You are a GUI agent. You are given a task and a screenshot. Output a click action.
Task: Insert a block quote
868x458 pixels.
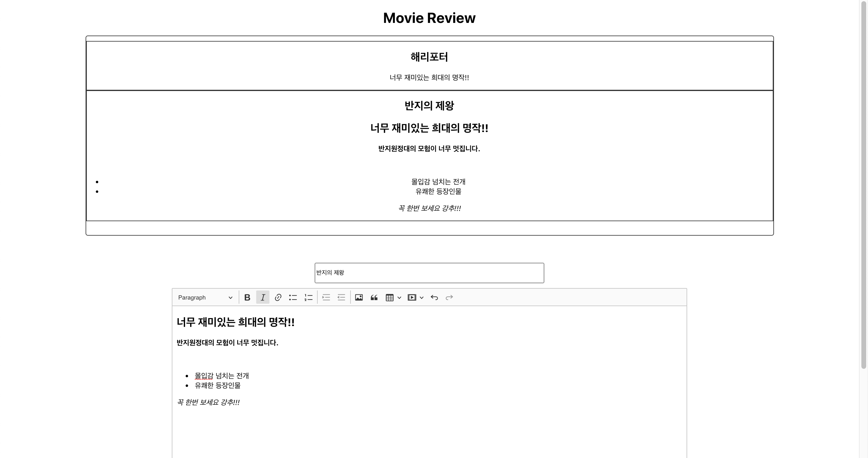coord(374,297)
